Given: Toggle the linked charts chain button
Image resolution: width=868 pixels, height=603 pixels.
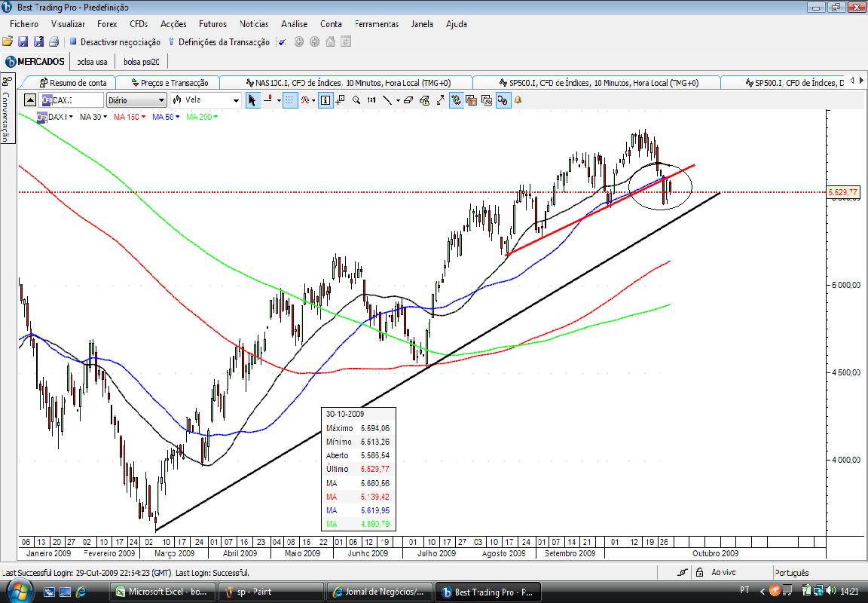Looking at the screenshot, I should point(503,100).
